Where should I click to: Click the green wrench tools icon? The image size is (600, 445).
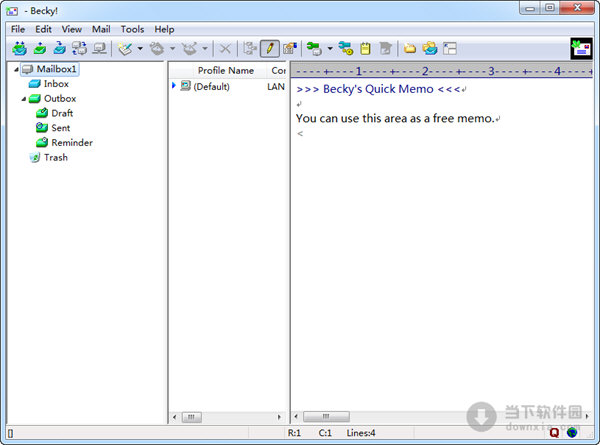coord(314,49)
